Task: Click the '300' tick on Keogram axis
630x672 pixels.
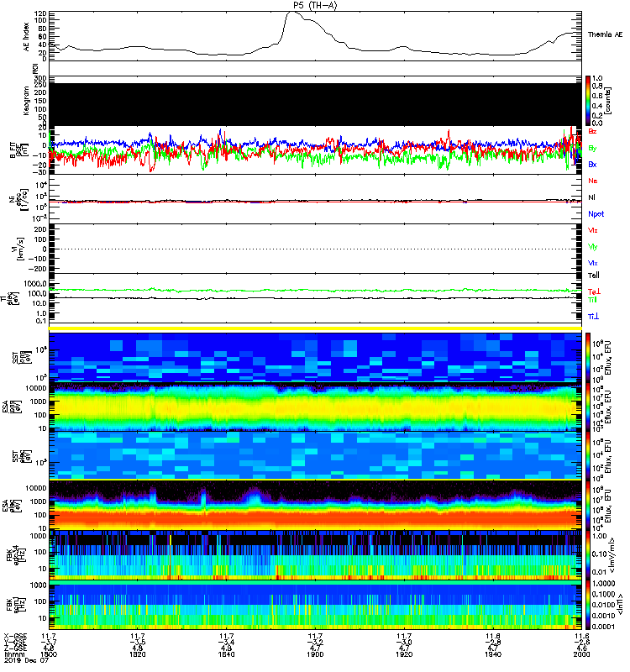Action: tap(40, 78)
